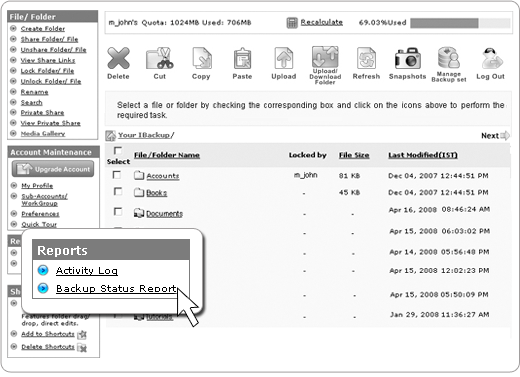This screenshot has height=377, width=520.
Task: Click the Delete toolbar icon
Action: [118, 58]
